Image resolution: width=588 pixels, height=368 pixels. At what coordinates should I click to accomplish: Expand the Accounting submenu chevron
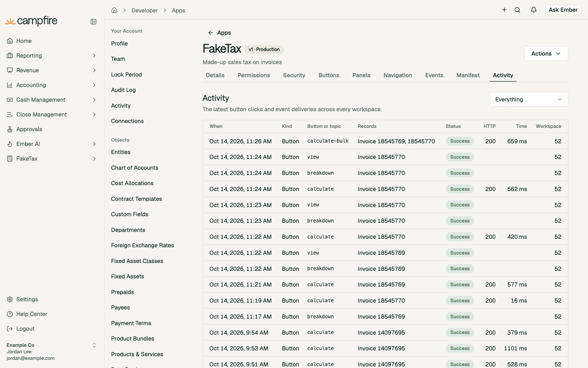click(x=94, y=85)
